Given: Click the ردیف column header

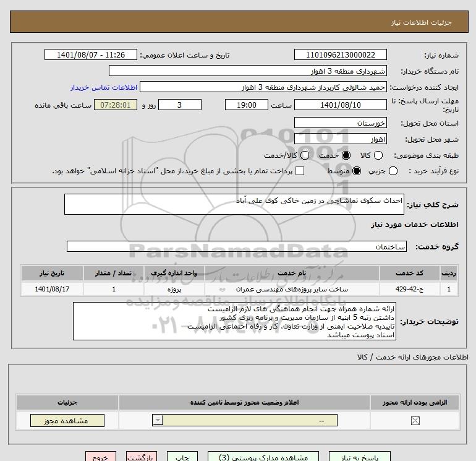Looking at the screenshot, I should [x=449, y=273].
